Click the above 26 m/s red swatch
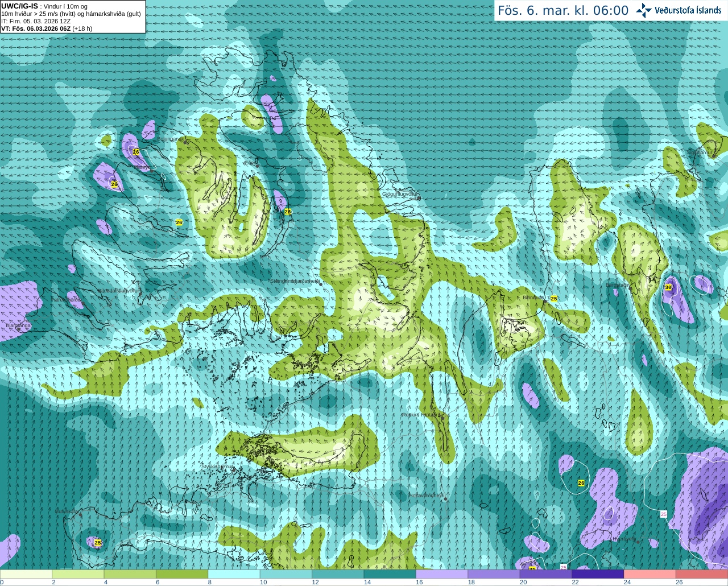This screenshot has width=728, height=586. (x=702, y=574)
